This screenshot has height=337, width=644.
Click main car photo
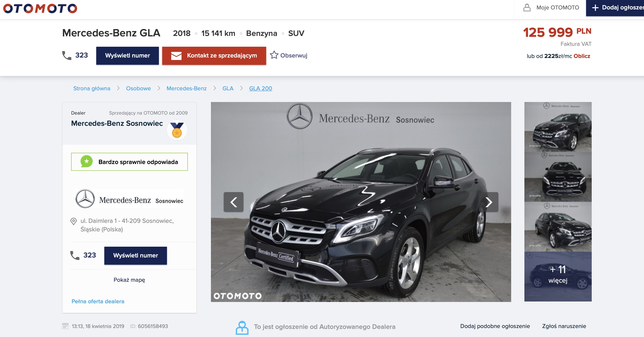[x=361, y=202]
